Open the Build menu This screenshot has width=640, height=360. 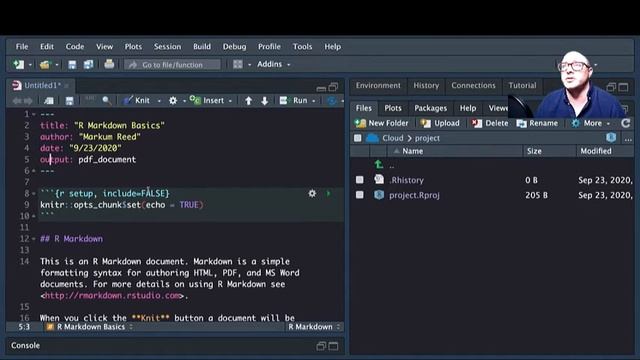pyautogui.click(x=202, y=47)
